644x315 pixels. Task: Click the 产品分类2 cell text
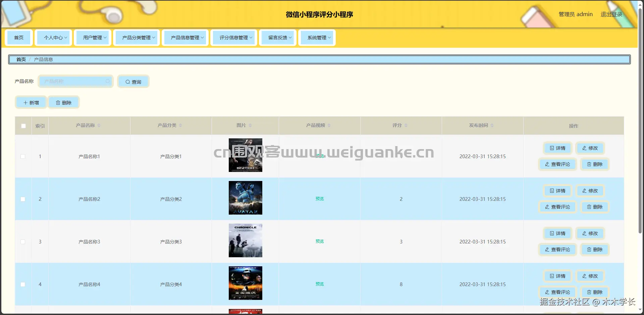point(171,199)
